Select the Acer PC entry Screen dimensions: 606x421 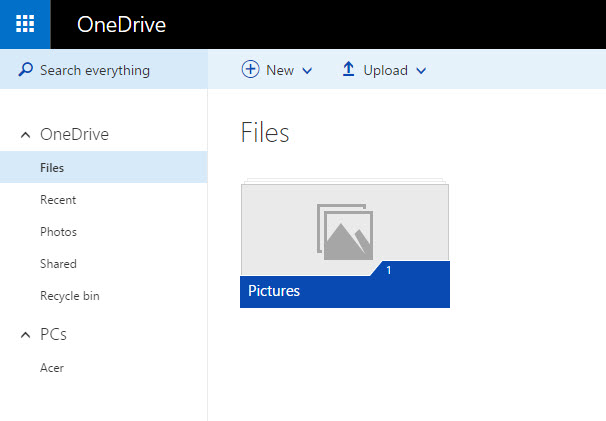[x=52, y=368]
